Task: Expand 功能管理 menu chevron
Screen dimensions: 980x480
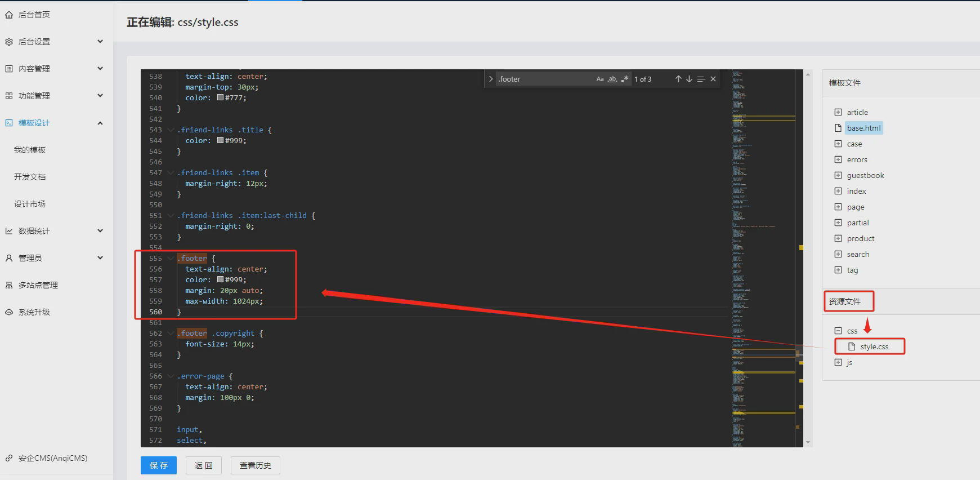Action: click(100, 95)
